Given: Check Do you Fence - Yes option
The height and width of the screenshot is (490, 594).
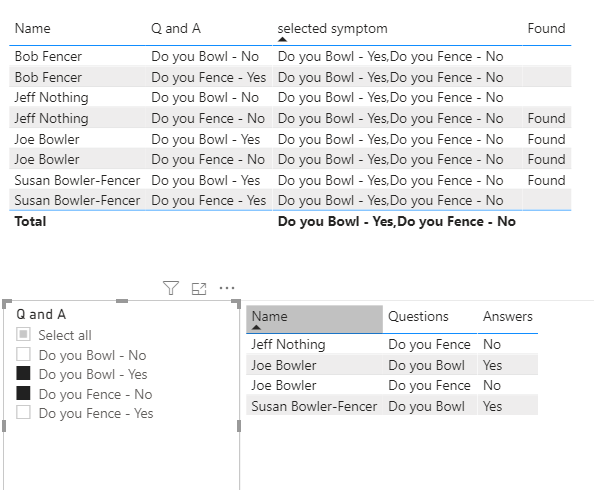Looking at the screenshot, I should 23,412.
